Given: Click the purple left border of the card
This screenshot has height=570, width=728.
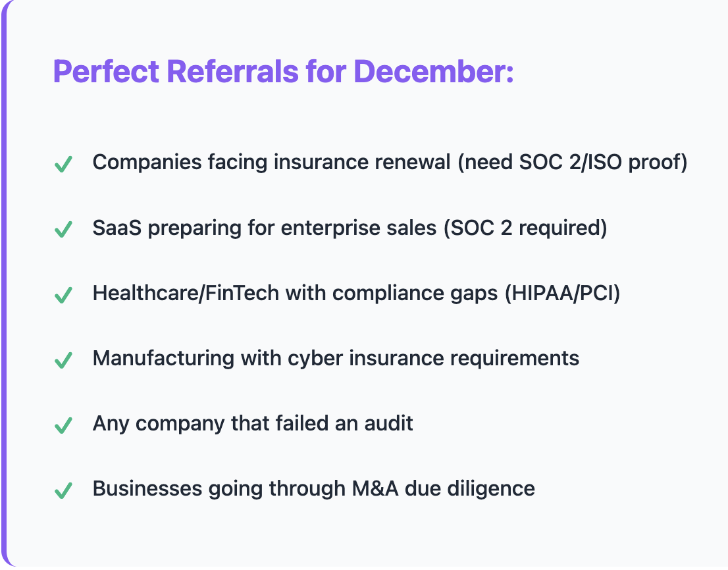Looking at the screenshot, I should point(4,285).
